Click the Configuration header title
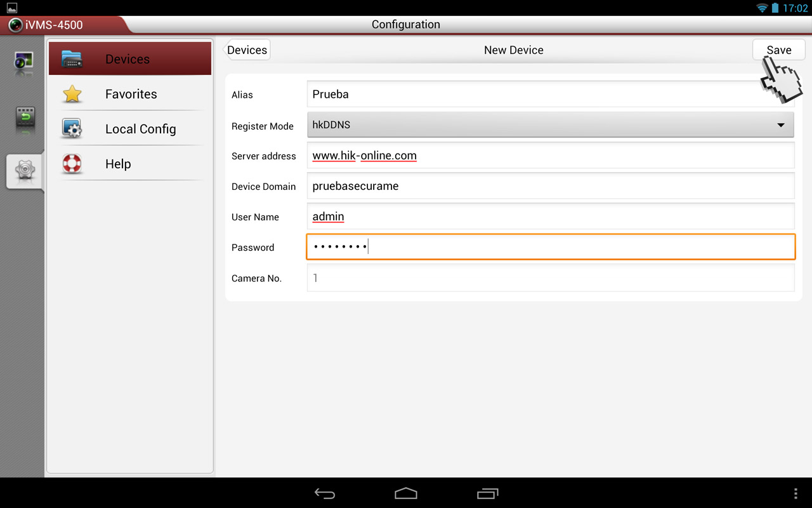Image resolution: width=812 pixels, height=508 pixels. point(406,25)
